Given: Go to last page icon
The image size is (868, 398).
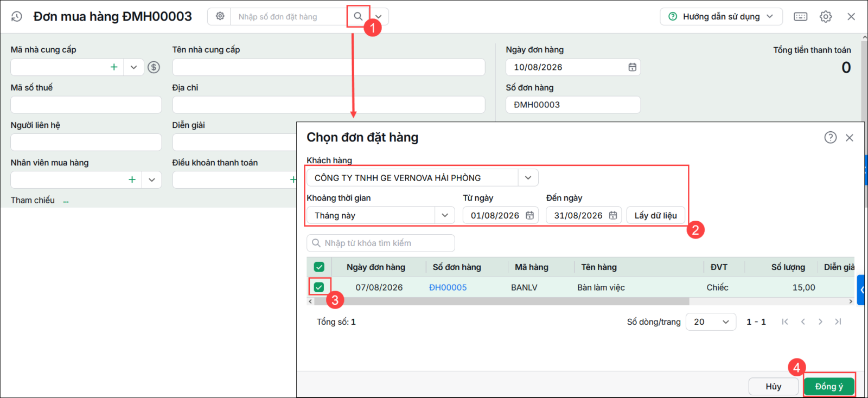Looking at the screenshot, I should pyautogui.click(x=838, y=322).
